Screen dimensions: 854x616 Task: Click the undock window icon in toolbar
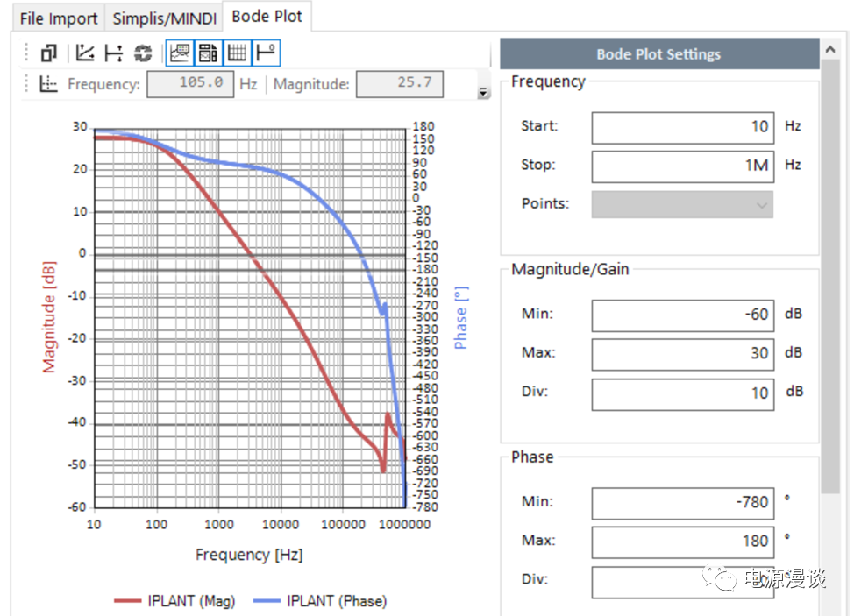[49, 53]
